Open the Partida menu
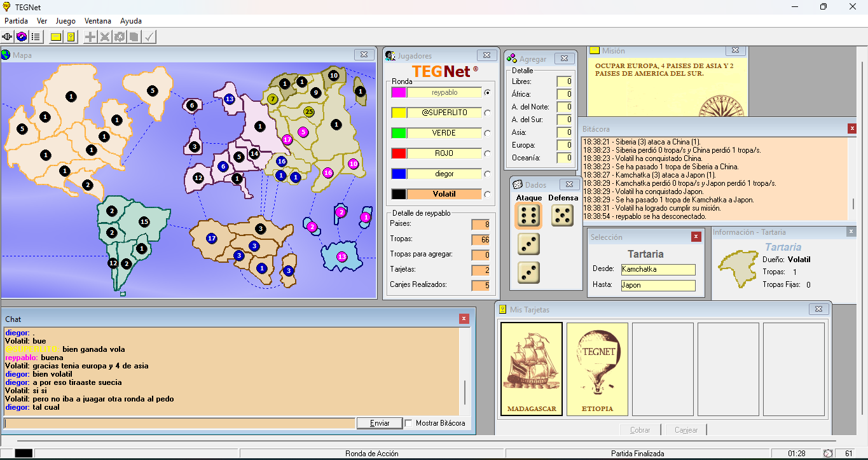The width and height of the screenshot is (868, 460). click(x=16, y=21)
